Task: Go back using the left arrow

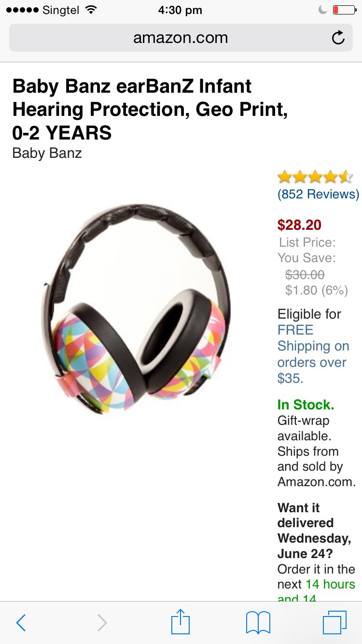Action: click(21, 623)
